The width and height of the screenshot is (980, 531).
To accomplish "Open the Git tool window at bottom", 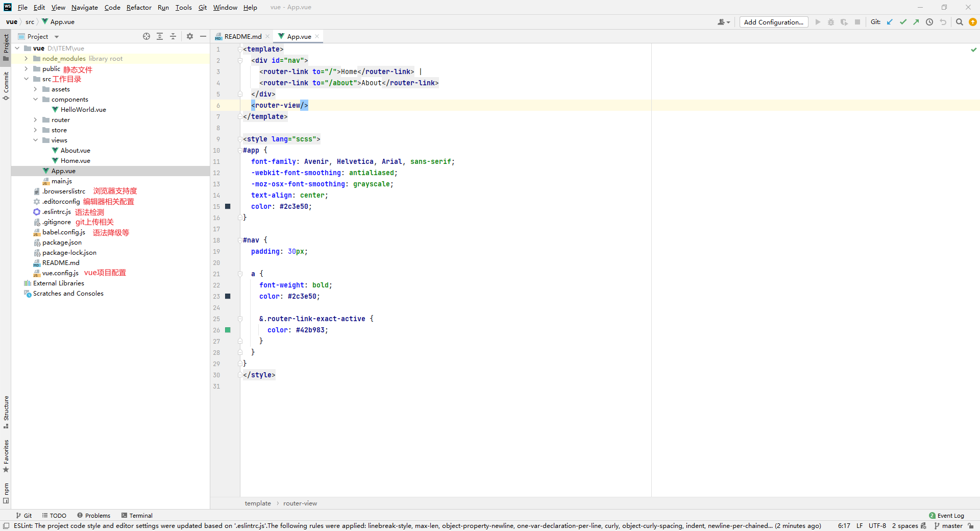I will tap(24, 516).
